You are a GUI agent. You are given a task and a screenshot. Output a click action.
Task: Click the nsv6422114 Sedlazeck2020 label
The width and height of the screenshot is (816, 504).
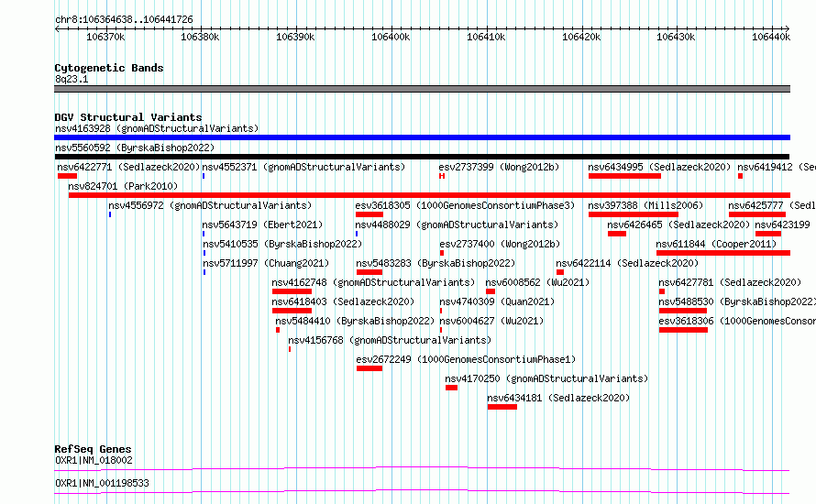click(x=627, y=263)
